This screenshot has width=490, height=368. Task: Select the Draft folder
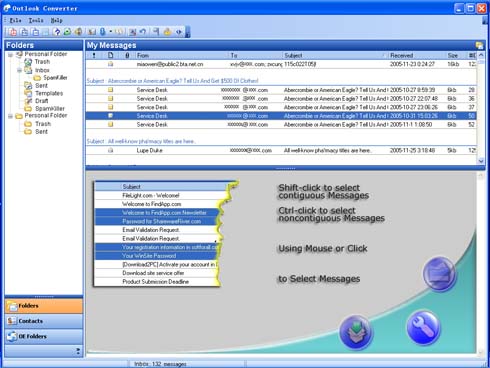(42, 101)
